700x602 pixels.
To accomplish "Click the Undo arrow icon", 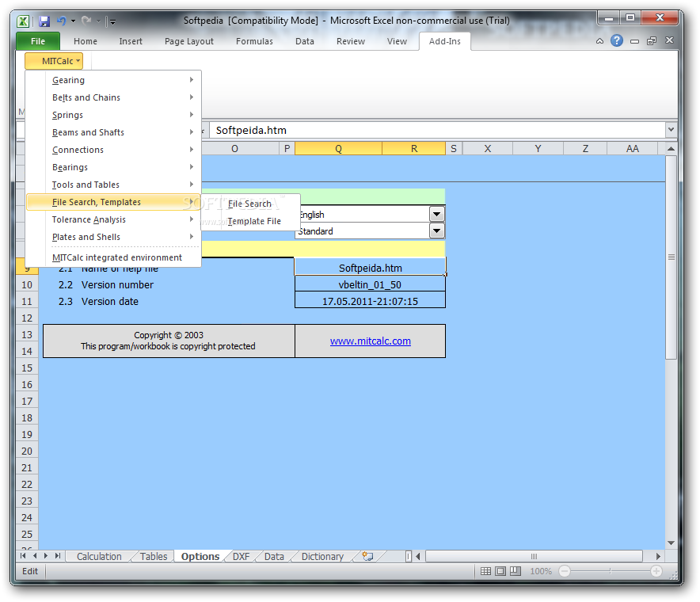I will coord(62,21).
